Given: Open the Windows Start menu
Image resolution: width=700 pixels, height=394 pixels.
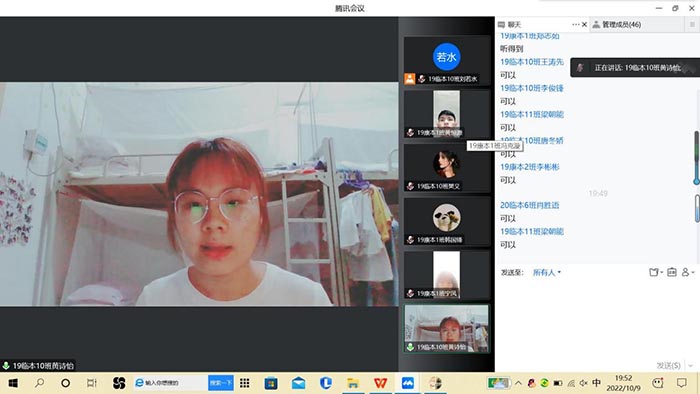Looking at the screenshot, I should [13, 383].
